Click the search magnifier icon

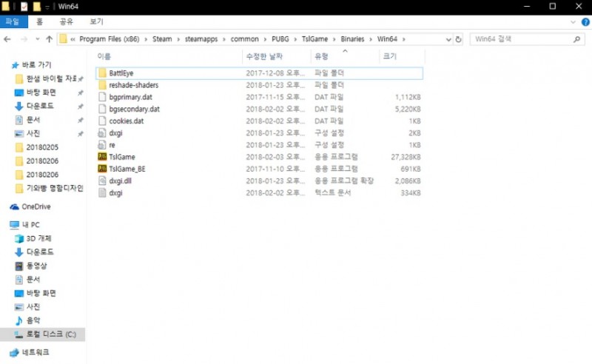point(576,39)
